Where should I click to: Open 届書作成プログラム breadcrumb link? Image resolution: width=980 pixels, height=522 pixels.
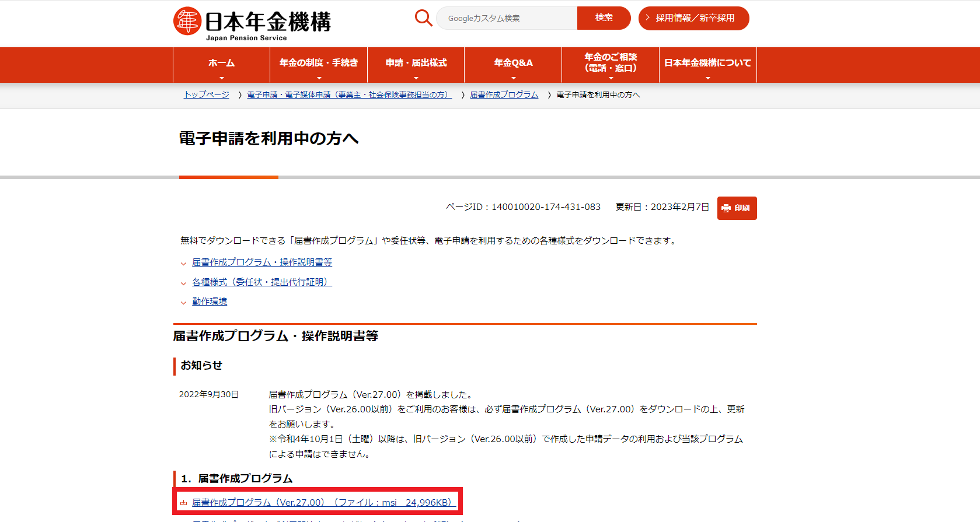504,94
